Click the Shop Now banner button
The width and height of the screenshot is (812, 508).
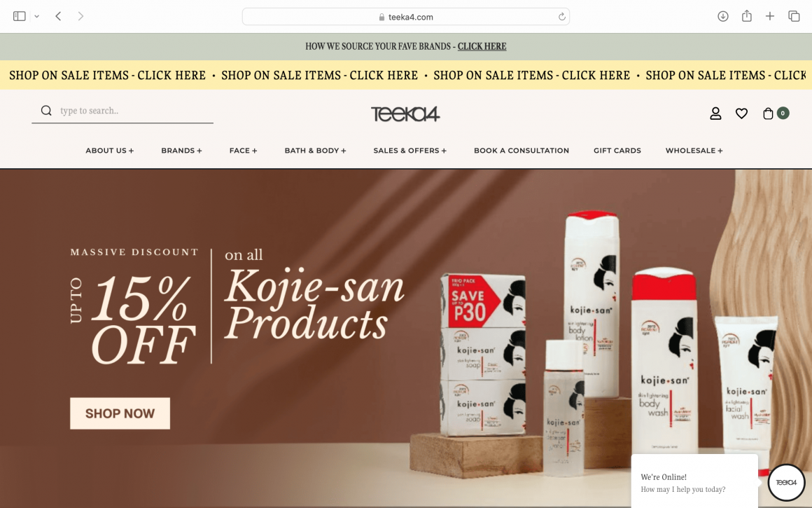(120, 413)
